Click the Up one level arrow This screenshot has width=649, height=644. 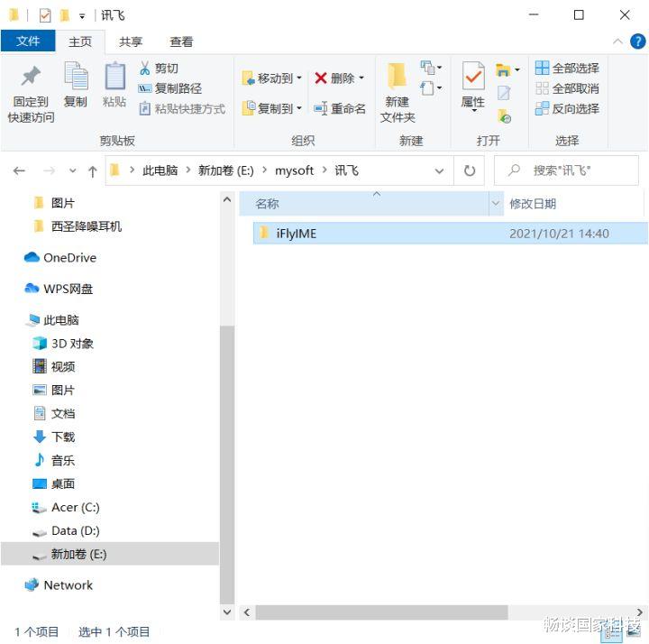[x=93, y=171]
